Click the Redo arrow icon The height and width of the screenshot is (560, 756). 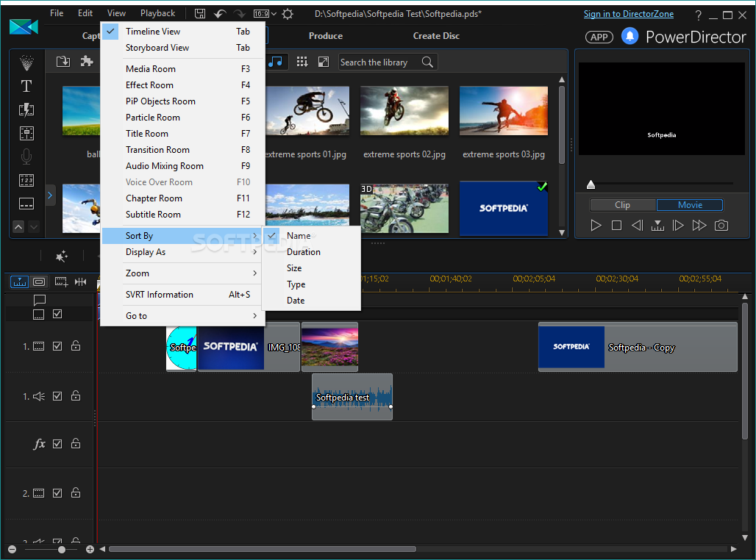pyautogui.click(x=239, y=13)
